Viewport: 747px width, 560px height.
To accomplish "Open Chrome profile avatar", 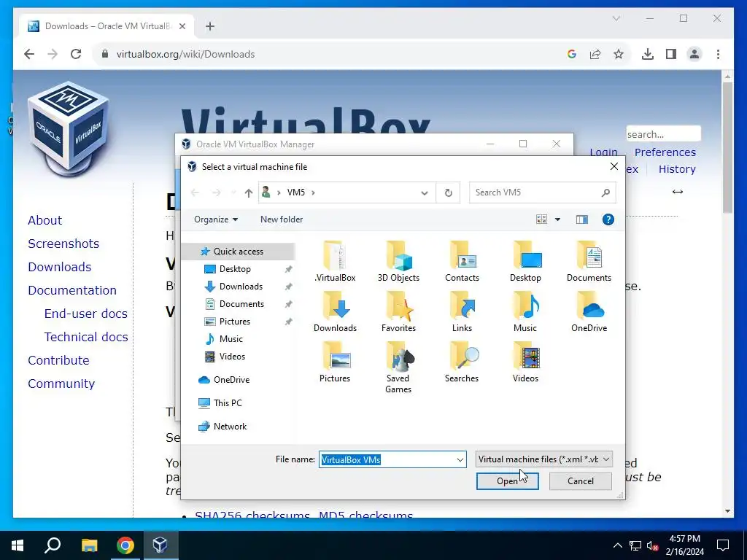I will pos(694,54).
